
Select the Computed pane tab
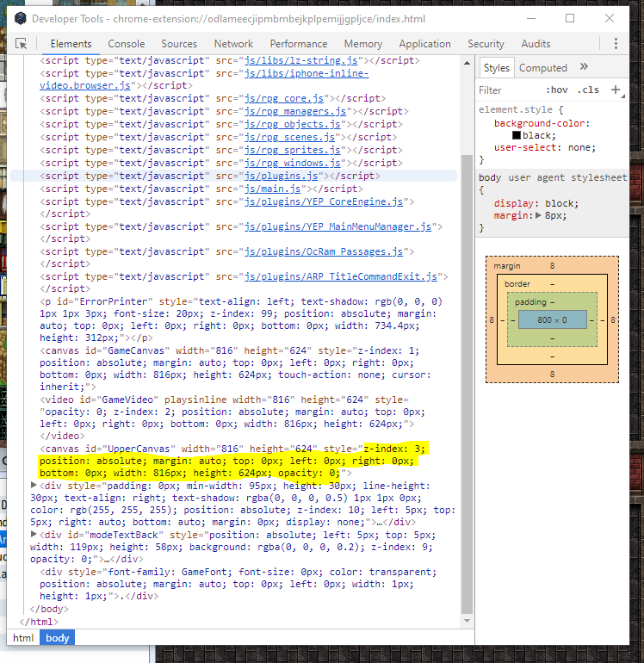point(543,68)
